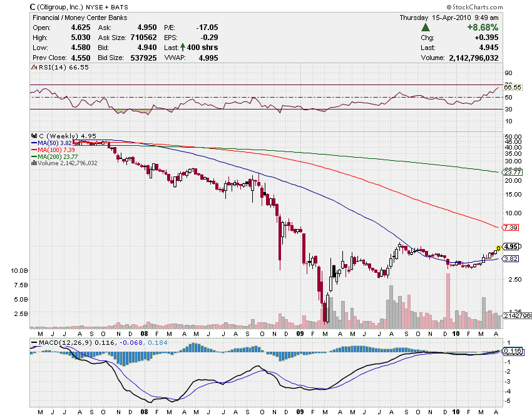Screen dimensions: 532x418
Task: Click the Chg value +0.395
Action: 486,38
